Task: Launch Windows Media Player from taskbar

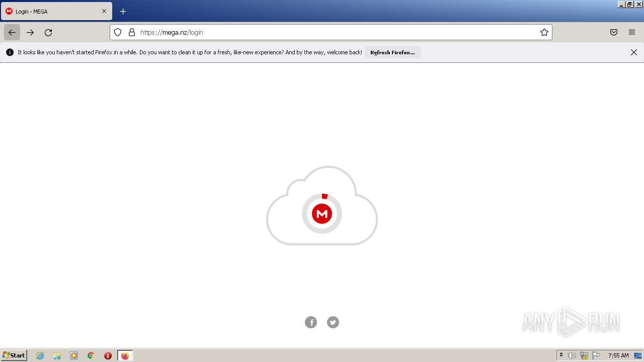Action: pos(74,355)
